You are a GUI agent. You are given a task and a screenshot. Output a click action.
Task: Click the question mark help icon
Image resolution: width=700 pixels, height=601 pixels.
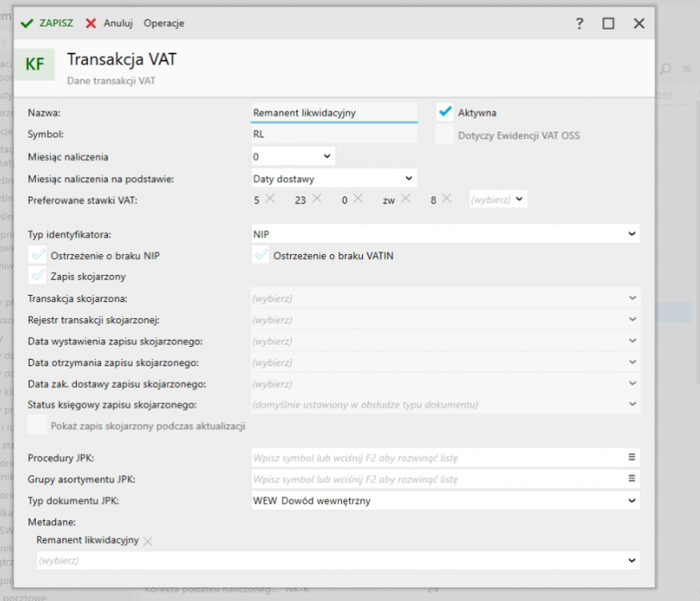[578, 23]
